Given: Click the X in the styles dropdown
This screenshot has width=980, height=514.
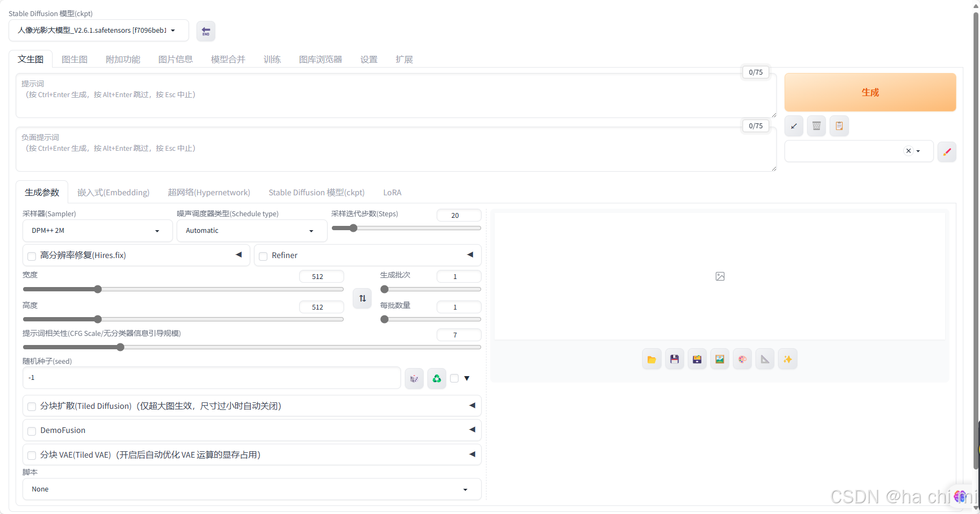Looking at the screenshot, I should 909,151.
